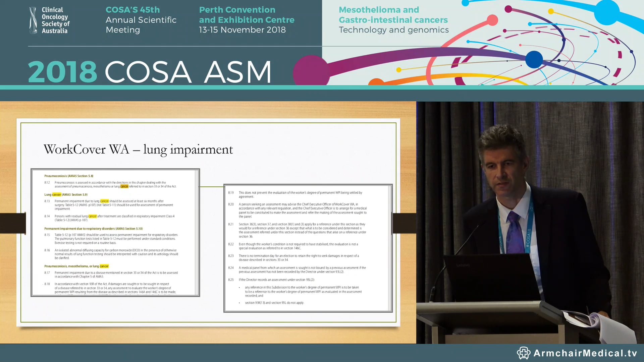Toggle the highlighted 'cancer' text in section 8.12

click(124, 186)
